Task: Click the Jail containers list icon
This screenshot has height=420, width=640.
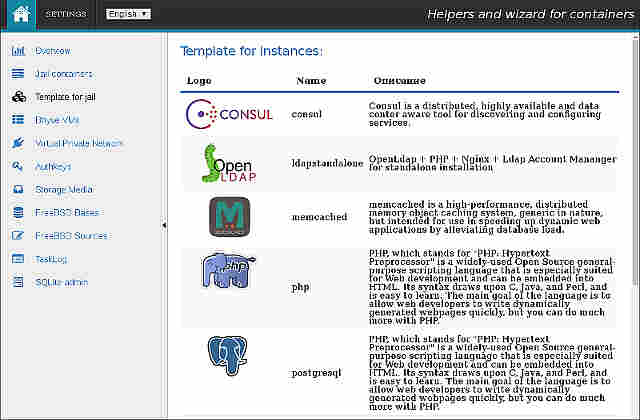Action: pyautogui.click(x=18, y=74)
